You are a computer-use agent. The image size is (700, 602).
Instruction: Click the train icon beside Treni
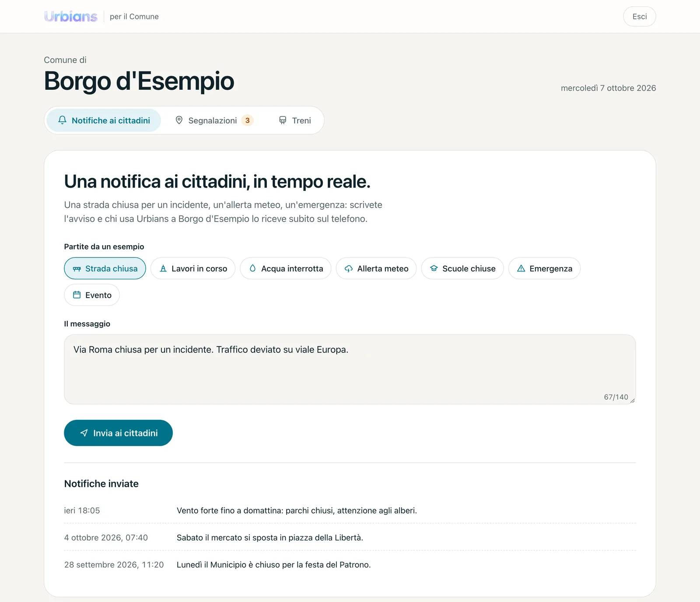283,120
